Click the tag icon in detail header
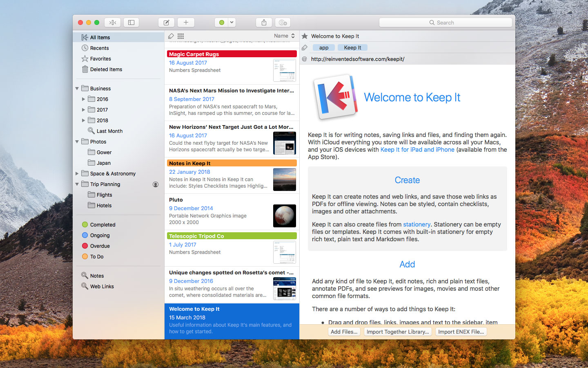Viewport: 588px width, 368px height. click(x=305, y=47)
